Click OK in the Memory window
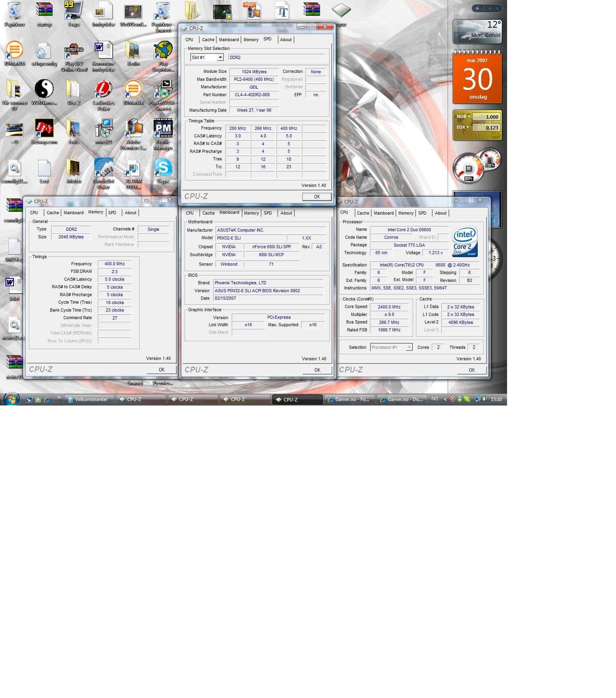The width and height of the screenshot is (616, 698). coord(162,369)
